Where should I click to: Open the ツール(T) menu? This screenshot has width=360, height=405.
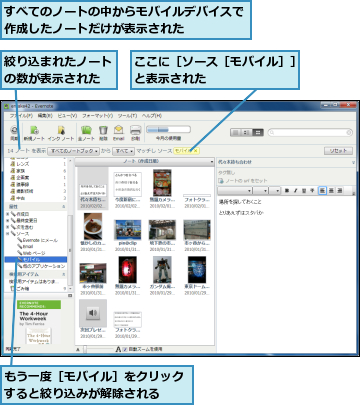point(127,116)
